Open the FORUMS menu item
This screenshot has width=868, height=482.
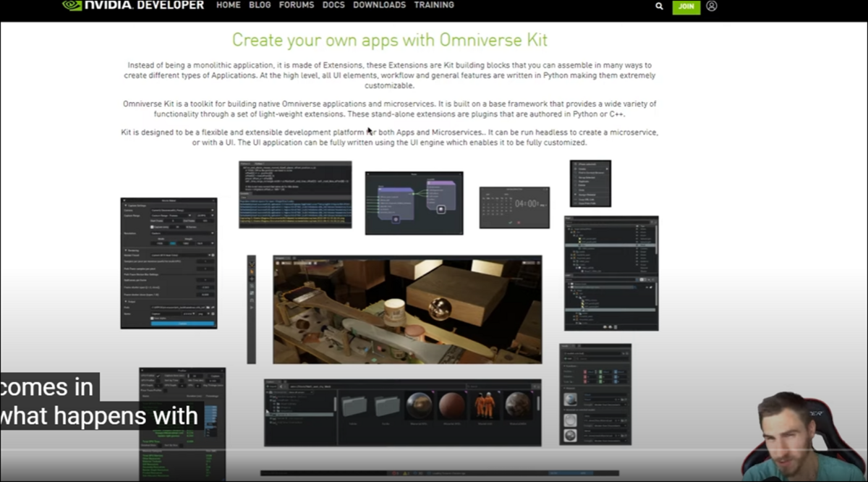pyautogui.click(x=297, y=5)
